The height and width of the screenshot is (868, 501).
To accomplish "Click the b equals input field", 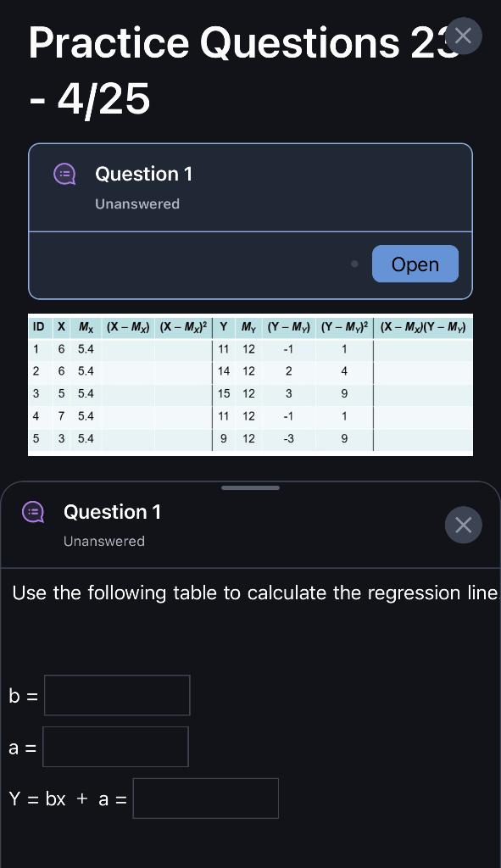I will tap(117, 695).
